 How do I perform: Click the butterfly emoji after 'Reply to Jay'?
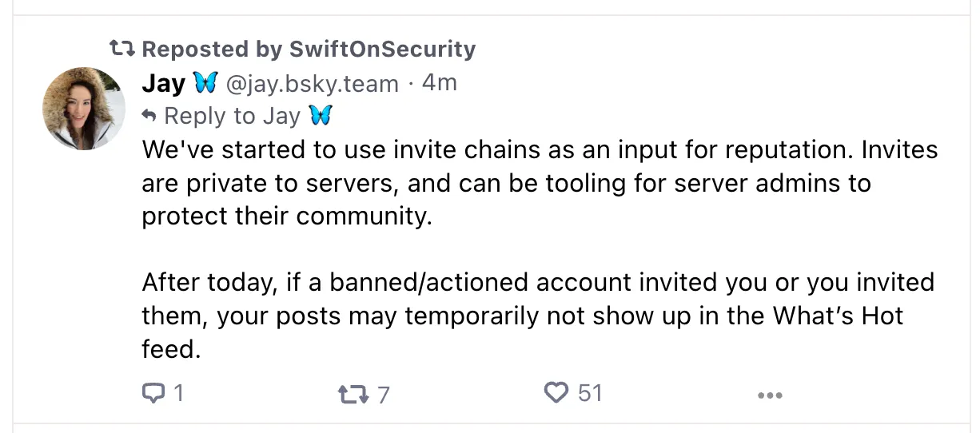tap(321, 117)
